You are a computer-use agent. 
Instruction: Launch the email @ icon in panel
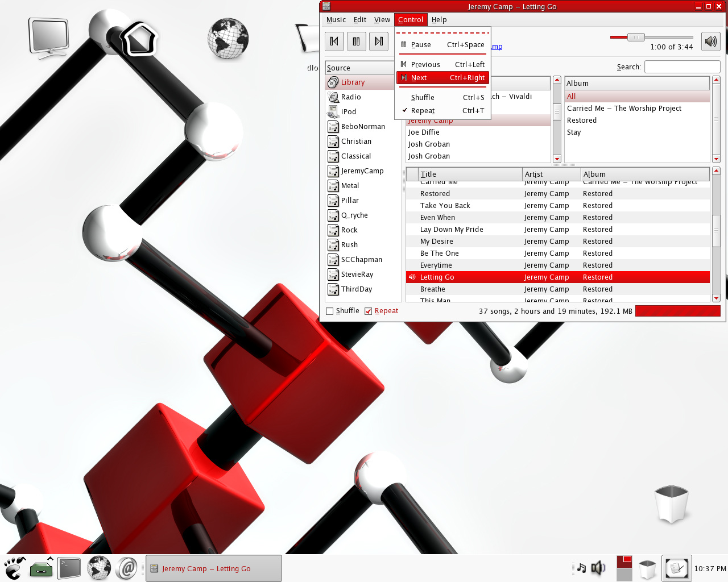tap(127, 568)
